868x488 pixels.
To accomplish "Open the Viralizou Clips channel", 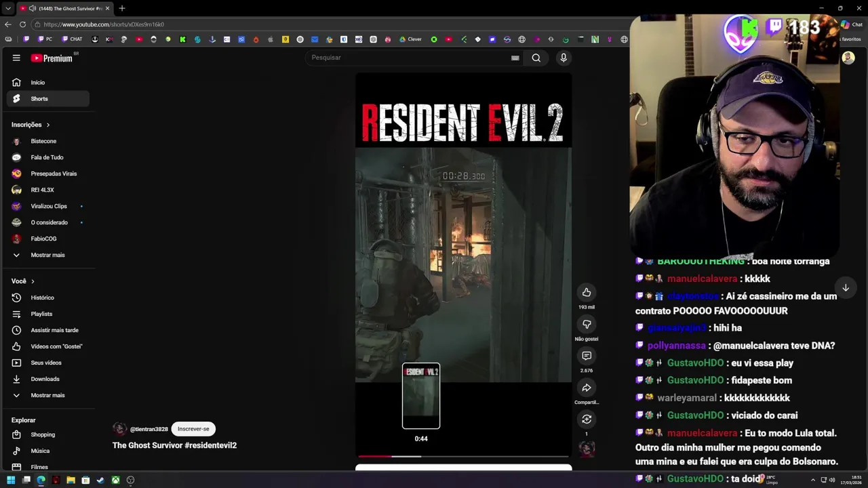I will (x=47, y=206).
